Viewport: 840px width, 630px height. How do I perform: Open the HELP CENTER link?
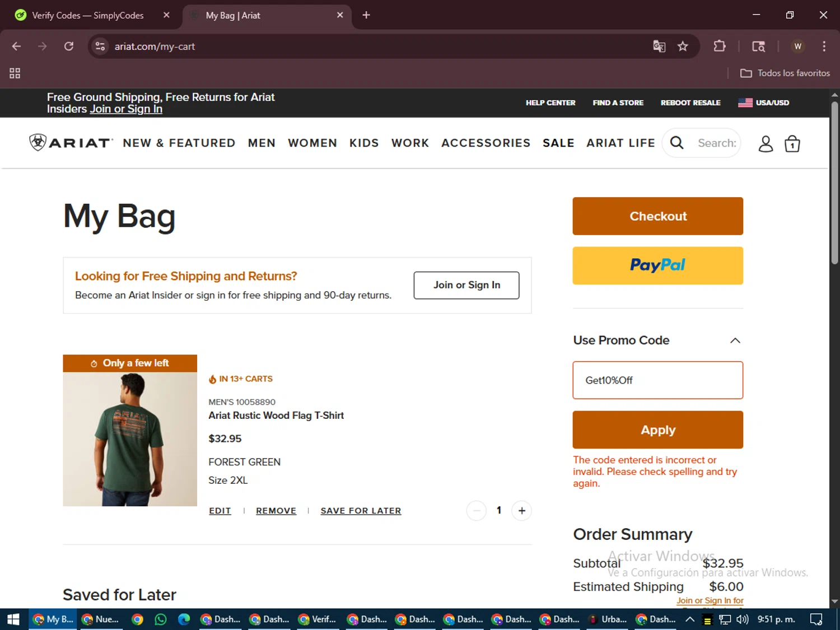[x=550, y=102]
